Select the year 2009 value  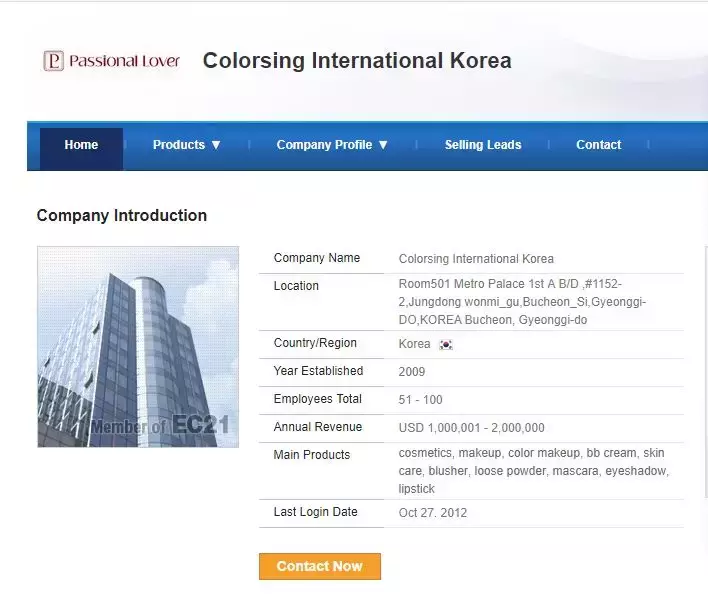click(411, 372)
